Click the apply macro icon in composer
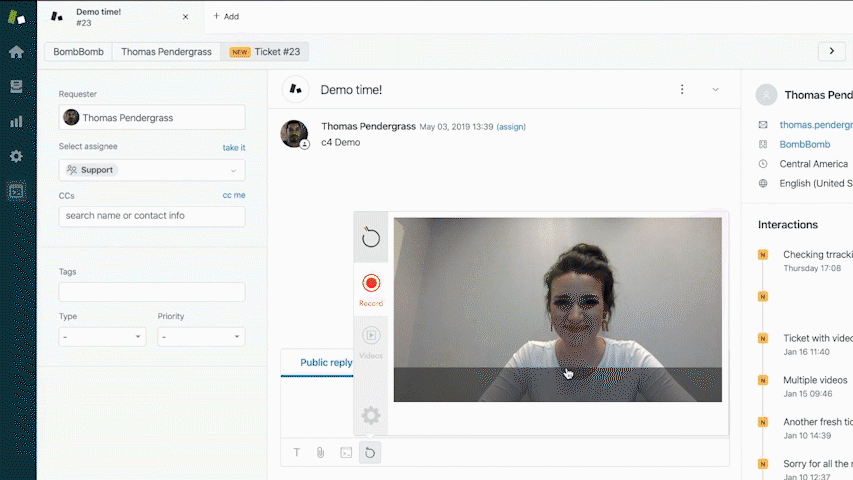 coord(346,452)
